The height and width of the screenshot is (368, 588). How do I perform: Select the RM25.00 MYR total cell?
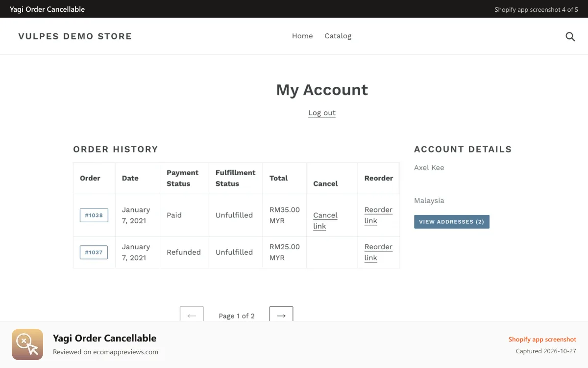click(x=285, y=252)
